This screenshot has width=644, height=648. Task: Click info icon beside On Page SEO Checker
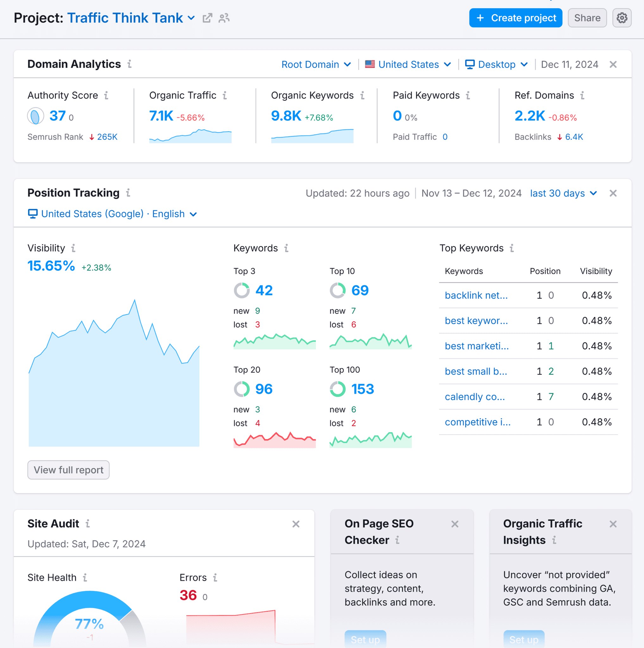(x=397, y=540)
